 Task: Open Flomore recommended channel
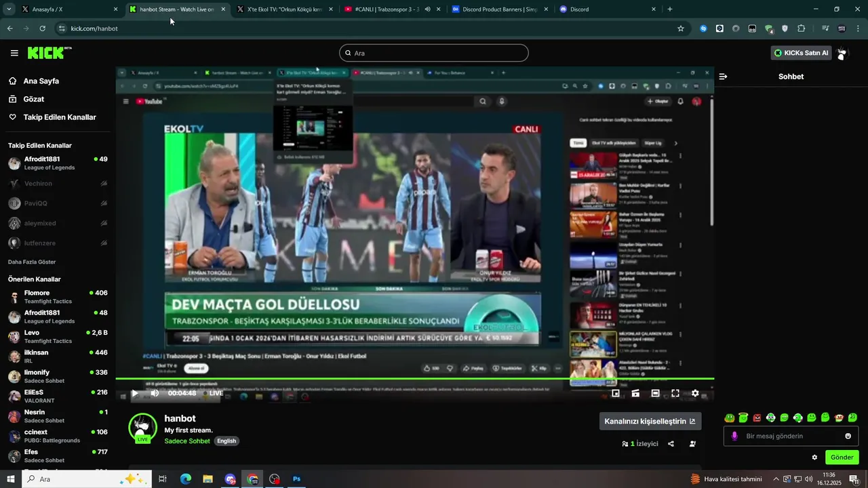coord(58,297)
